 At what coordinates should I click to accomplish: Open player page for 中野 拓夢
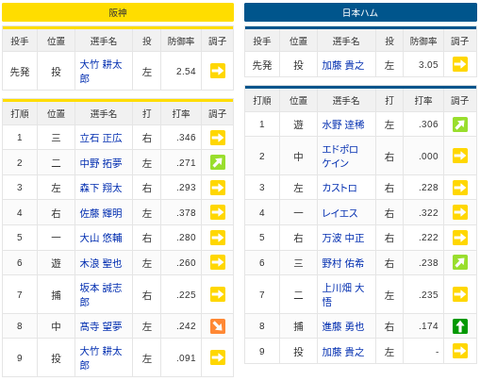[101, 163]
